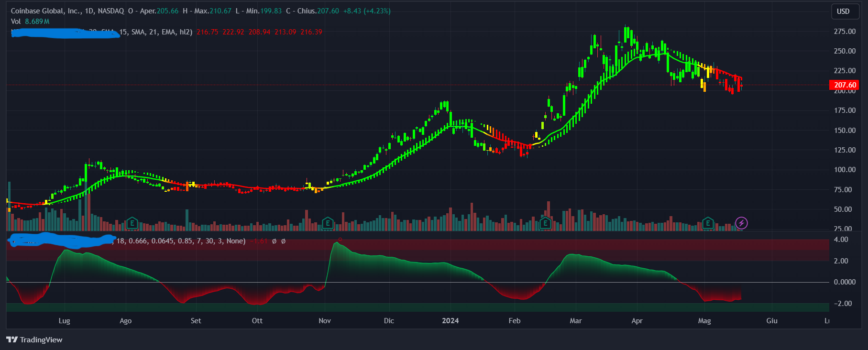Image resolution: width=868 pixels, height=350 pixels.
Task: Click the low value Min.199.83
Action: click(264, 11)
